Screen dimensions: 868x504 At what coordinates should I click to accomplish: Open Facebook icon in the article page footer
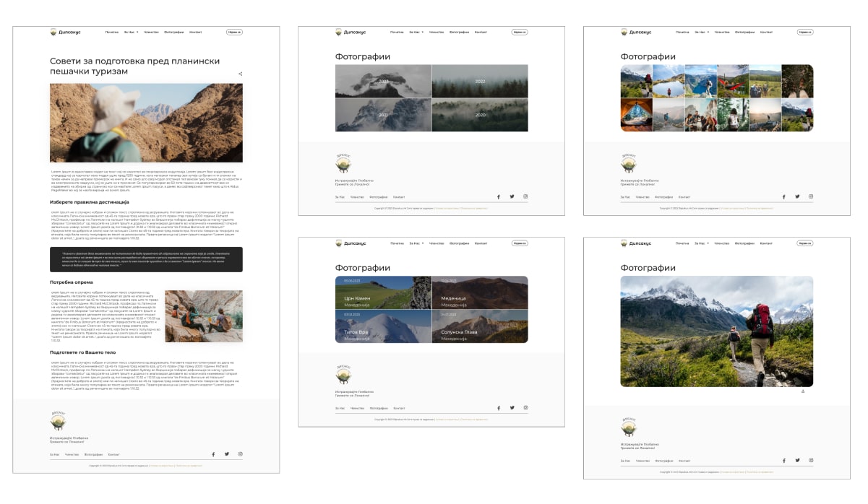[x=212, y=454]
